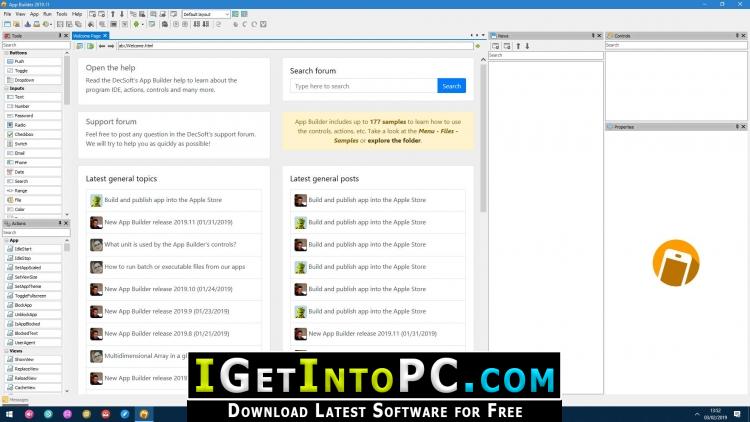750x422 pixels.
Task: Collapse the Views group in Actions
Action: click(x=7, y=351)
